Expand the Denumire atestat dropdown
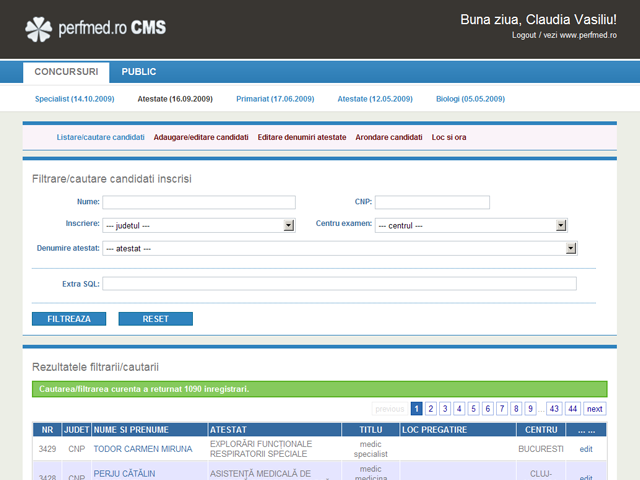The height and width of the screenshot is (480, 640). click(340, 248)
